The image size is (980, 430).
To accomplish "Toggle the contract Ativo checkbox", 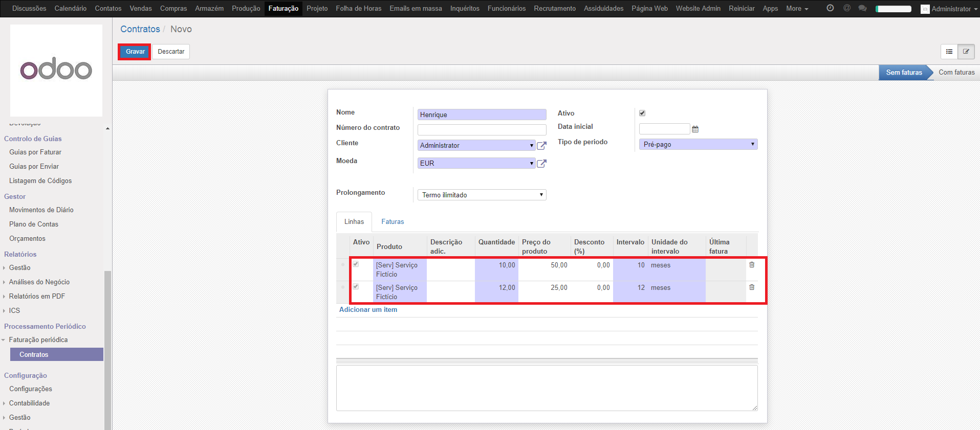I will (642, 113).
